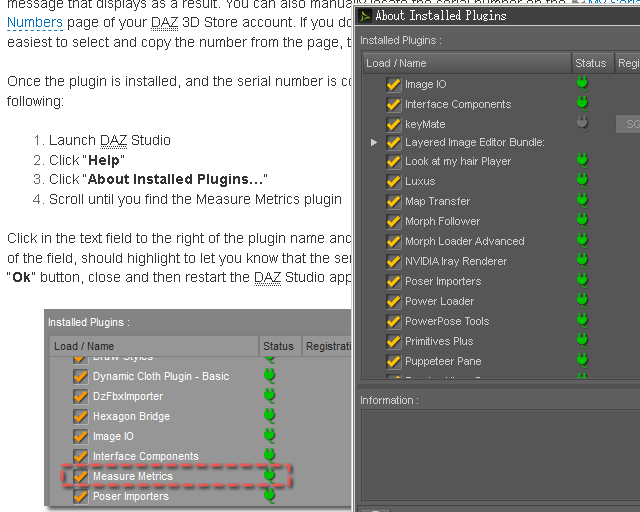Click the Poser Importers status plug in dialog
The height and width of the screenshot is (512, 640).
(582, 280)
